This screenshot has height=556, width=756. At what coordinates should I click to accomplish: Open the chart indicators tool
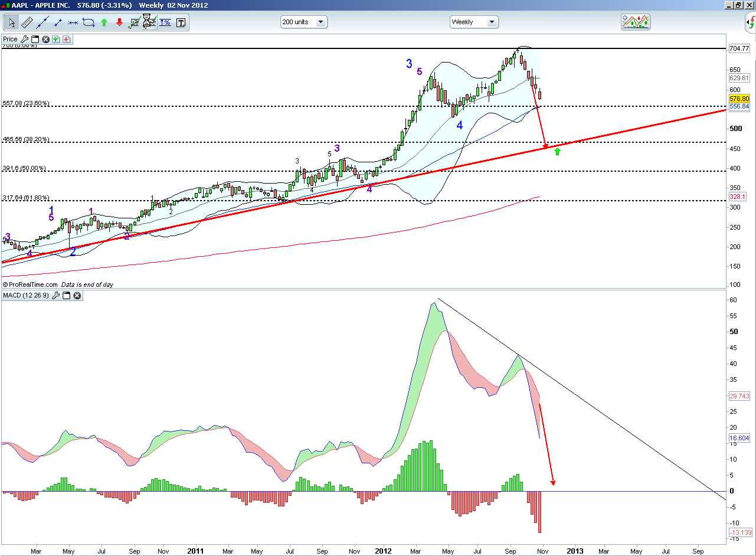tap(135, 23)
